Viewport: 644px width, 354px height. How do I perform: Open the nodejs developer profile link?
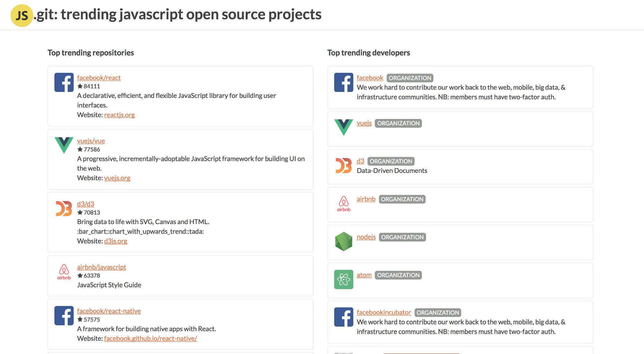366,237
